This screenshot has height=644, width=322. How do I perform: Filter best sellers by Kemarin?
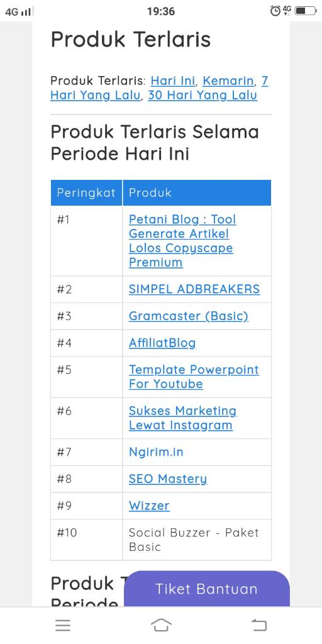[x=228, y=80]
